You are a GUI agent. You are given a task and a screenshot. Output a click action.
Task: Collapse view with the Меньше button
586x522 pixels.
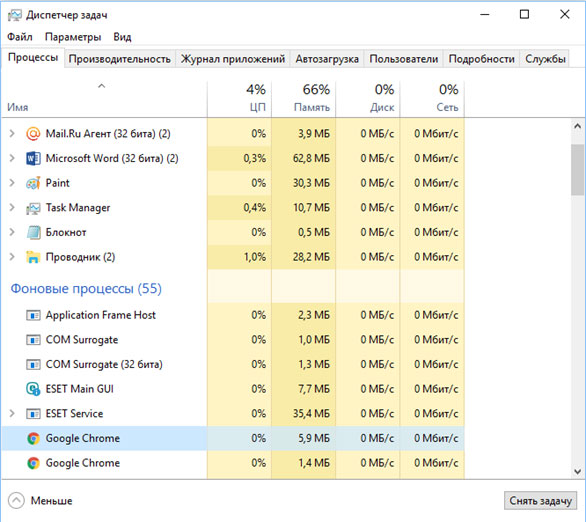point(40,501)
